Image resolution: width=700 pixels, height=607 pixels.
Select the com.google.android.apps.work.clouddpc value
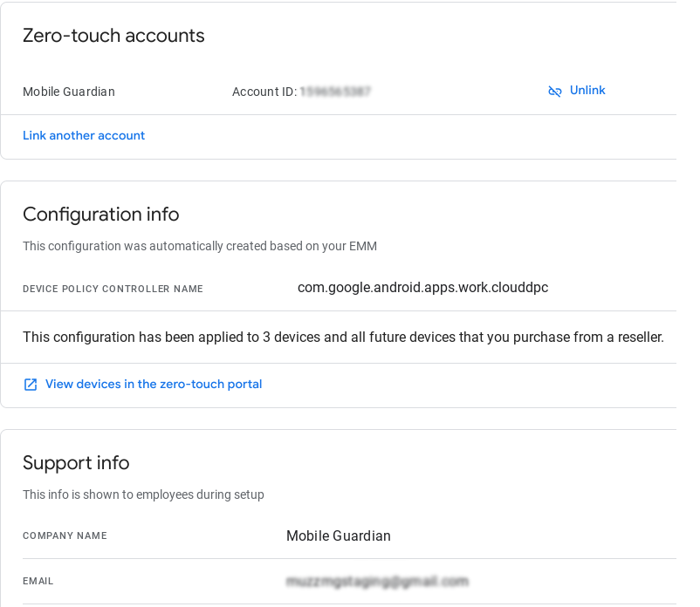coord(422,287)
